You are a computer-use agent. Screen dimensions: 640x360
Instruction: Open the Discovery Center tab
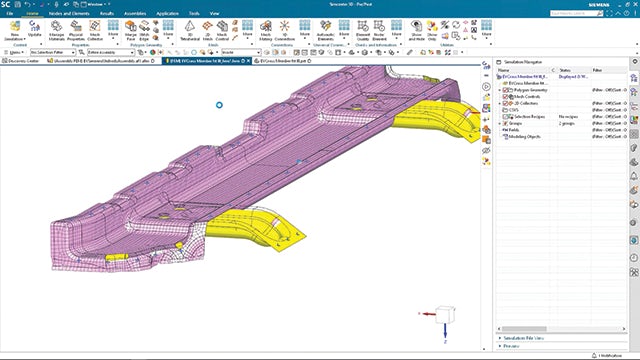point(20,61)
